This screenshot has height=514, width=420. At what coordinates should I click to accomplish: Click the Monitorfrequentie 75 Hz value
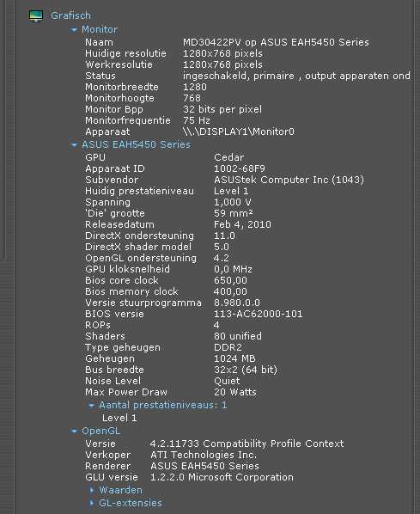click(x=197, y=120)
